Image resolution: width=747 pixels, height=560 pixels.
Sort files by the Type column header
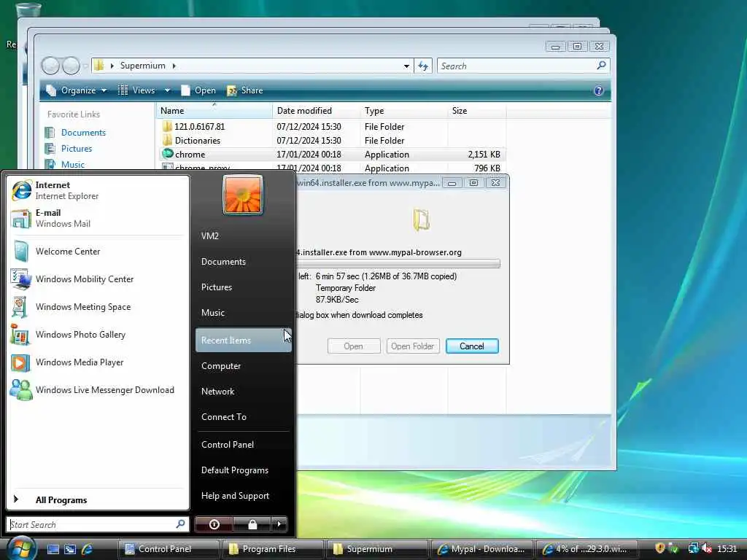pos(403,111)
